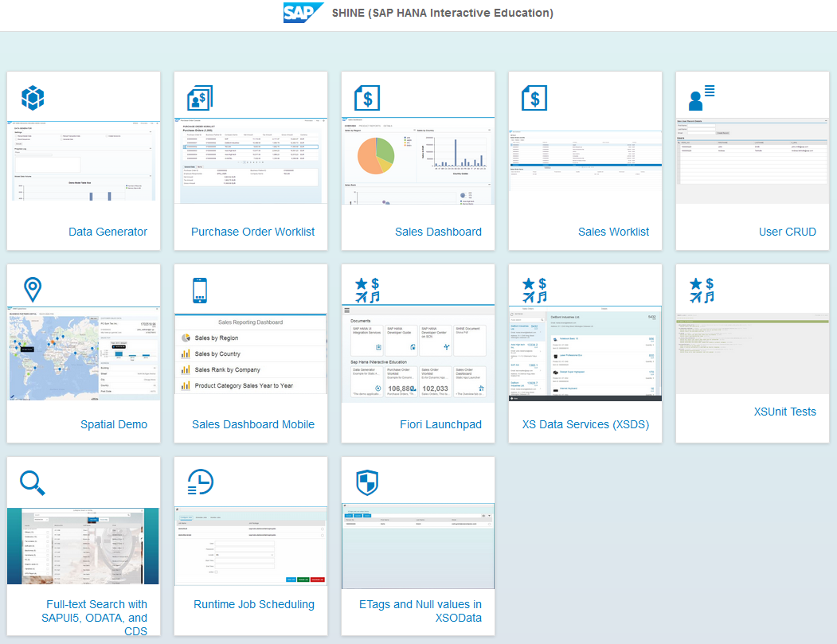Open the Sales Dashboard Mobile link
The width and height of the screenshot is (837, 644).
click(253, 424)
